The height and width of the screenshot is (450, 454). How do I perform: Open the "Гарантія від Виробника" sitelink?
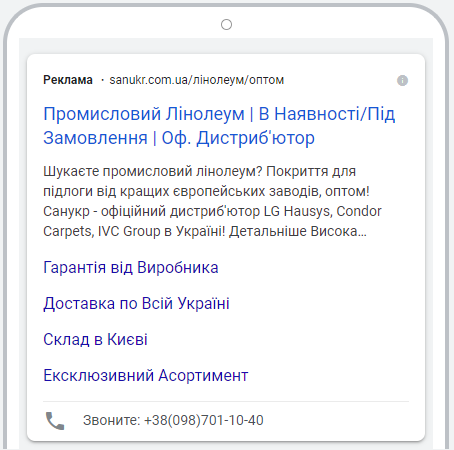click(x=131, y=267)
